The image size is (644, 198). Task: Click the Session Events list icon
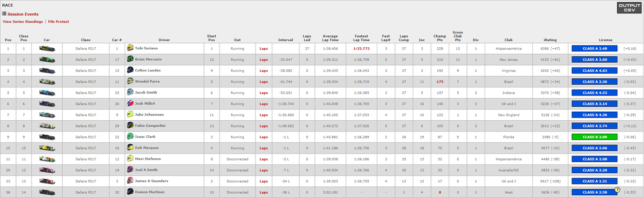tap(4, 14)
